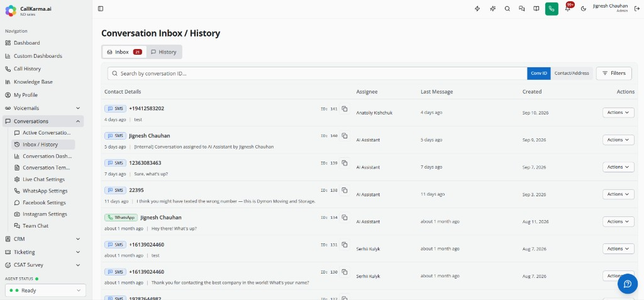Click created date Sep 3, 2026
Image resolution: width=644 pixels, height=300 pixels.
pos(534,194)
